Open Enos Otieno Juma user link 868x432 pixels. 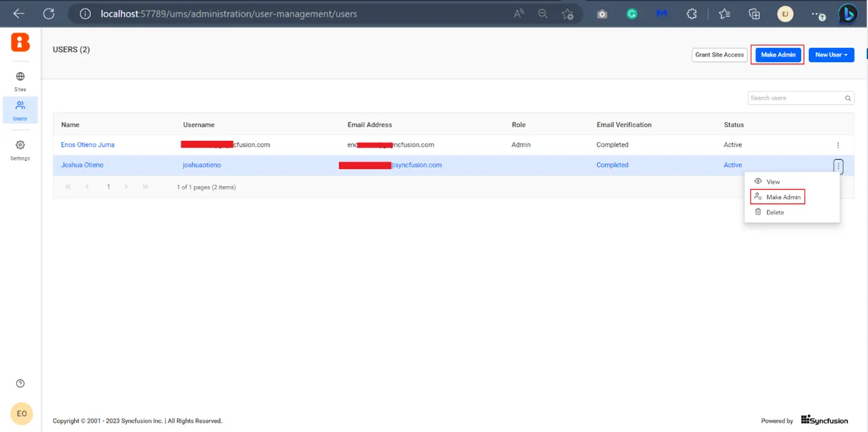point(87,145)
